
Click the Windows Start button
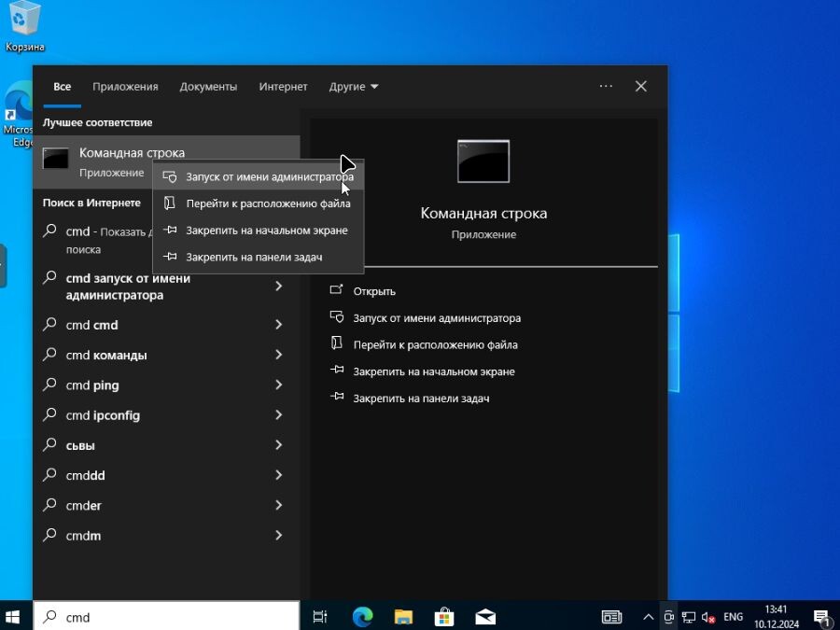(12, 617)
